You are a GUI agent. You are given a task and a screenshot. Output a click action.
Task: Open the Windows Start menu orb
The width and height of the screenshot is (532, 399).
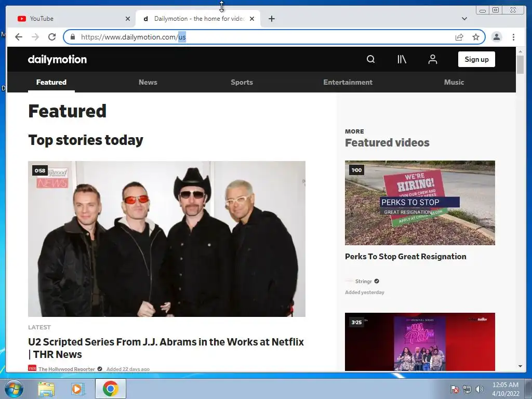[14, 389]
